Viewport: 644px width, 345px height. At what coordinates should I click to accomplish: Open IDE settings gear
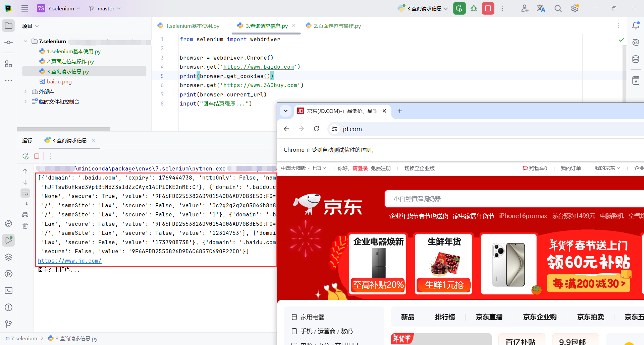point(575,8)
